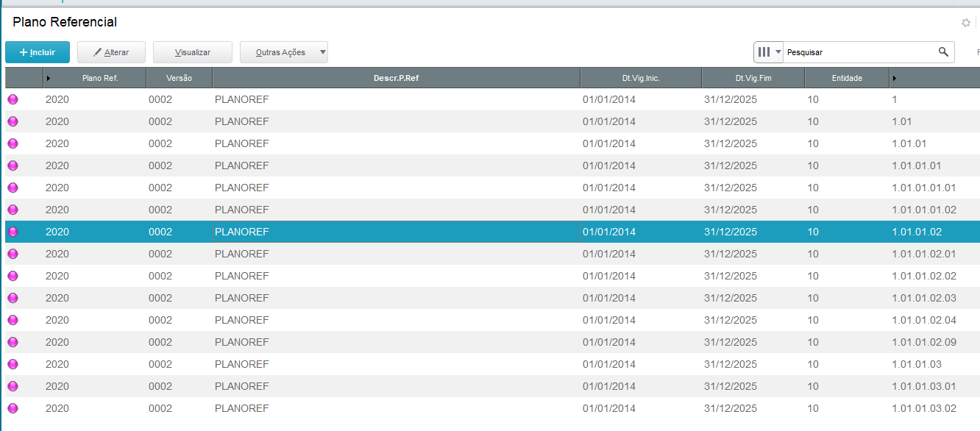Click Versão 0002 in row 1.01.01.01

(160, 165)
